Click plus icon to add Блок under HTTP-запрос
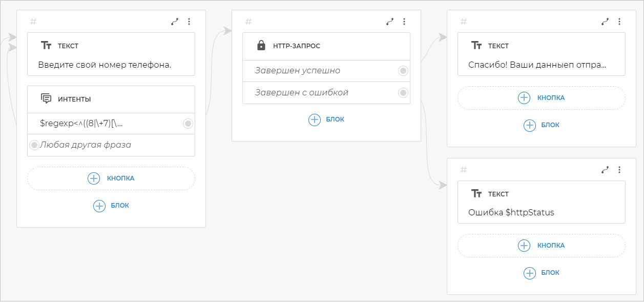The image size is (644, 302). [x=314, y=119]
